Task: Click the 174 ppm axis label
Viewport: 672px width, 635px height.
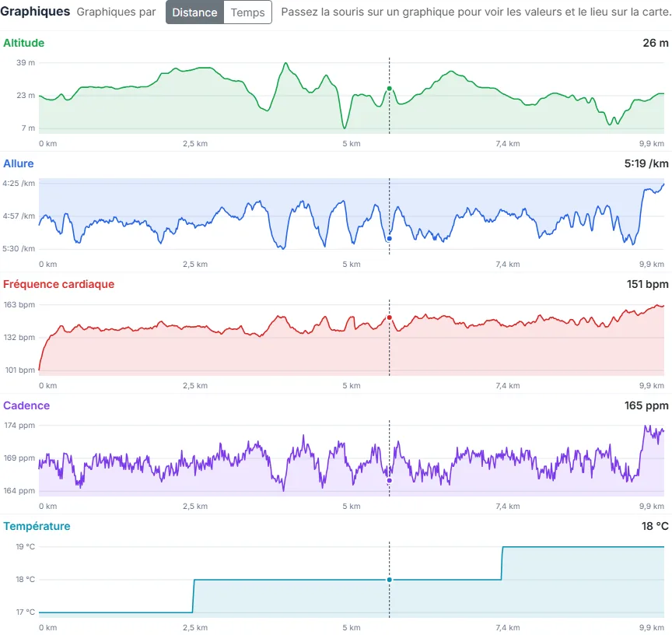Action: 19,426
